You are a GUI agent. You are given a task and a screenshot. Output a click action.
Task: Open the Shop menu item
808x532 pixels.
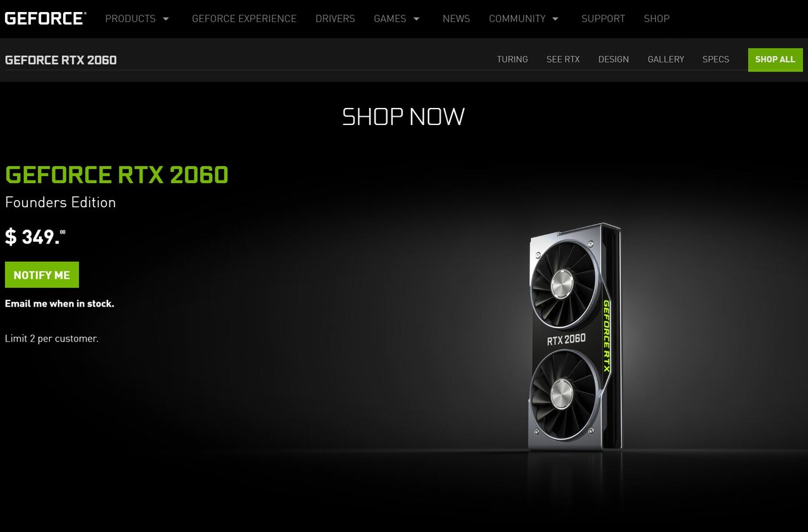click(656, 19)
